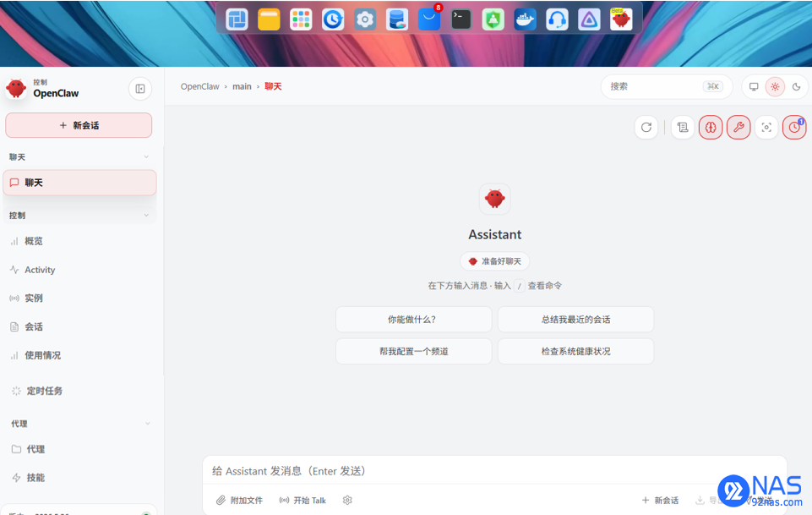Image resolution: width=812 pixels, height=515 pixels.
Task: Open 会话 sessions page
Action: click(79, 327)
